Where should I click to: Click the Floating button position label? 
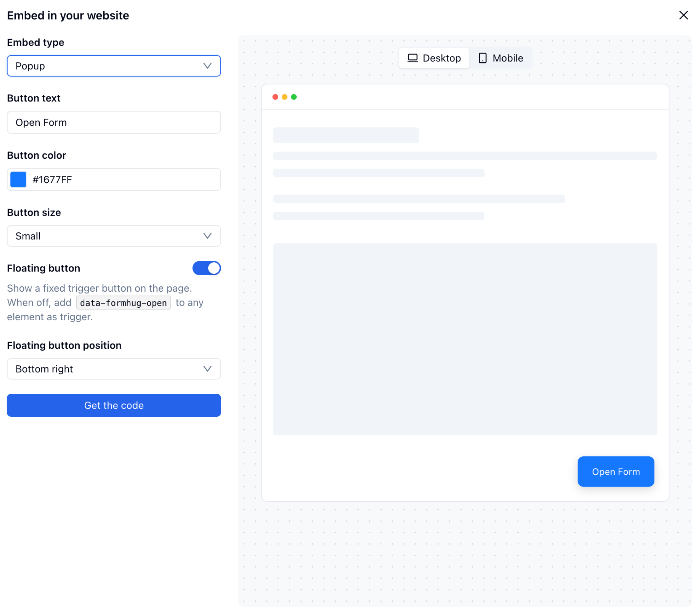(65, 345)
